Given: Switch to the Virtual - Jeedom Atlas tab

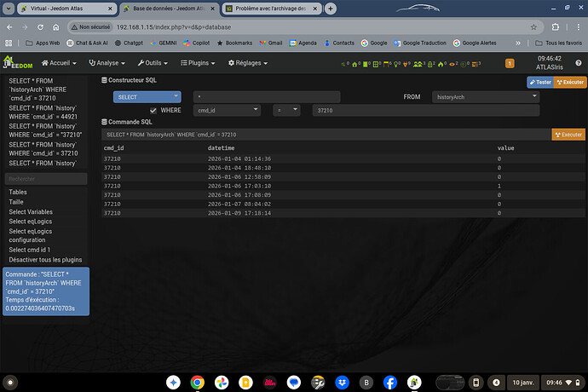Looking at the screenshot, I should pyautogui.click(x=66, y=9).
